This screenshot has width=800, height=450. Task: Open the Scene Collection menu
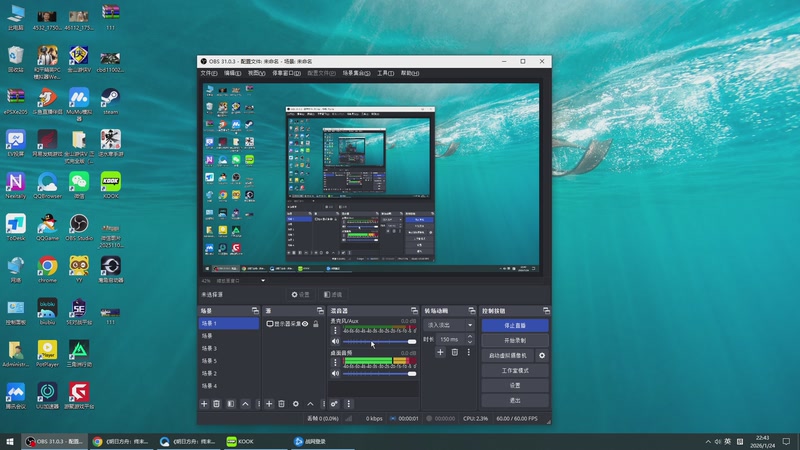click(356, 73)
